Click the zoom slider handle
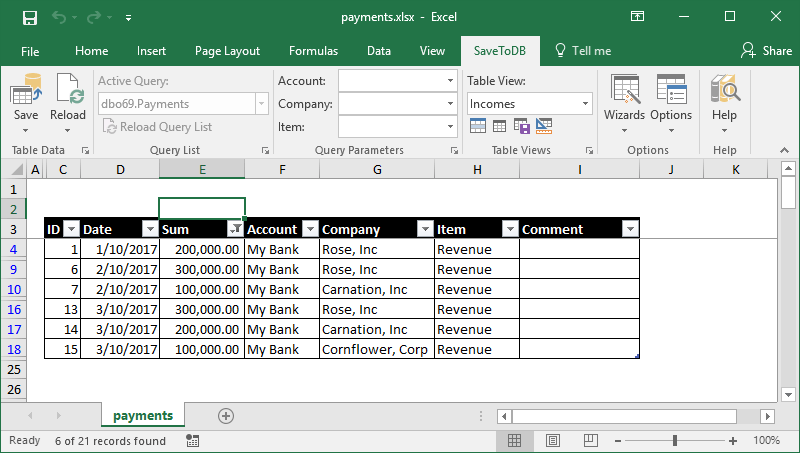Screen dimensions: 800x453 pos(675,440)
